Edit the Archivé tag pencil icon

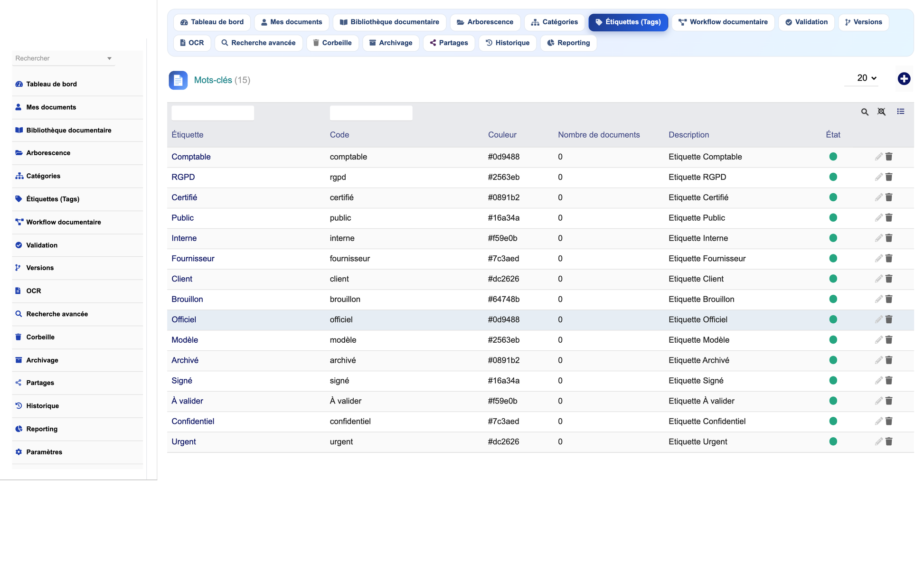878,360
